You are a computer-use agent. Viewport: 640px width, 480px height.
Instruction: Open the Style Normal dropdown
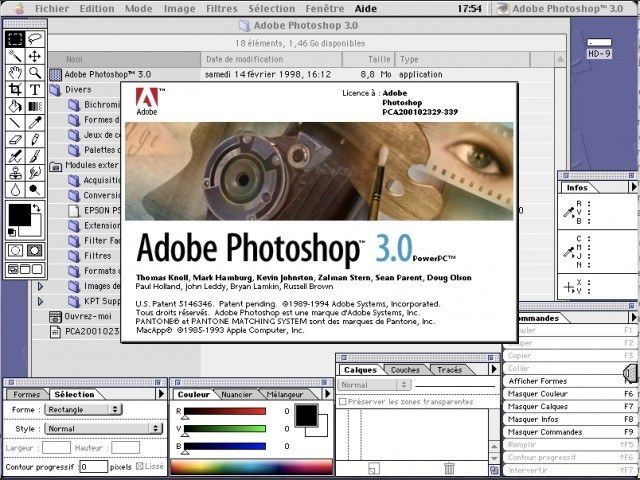pyautogui.click(x=103, y=429)
